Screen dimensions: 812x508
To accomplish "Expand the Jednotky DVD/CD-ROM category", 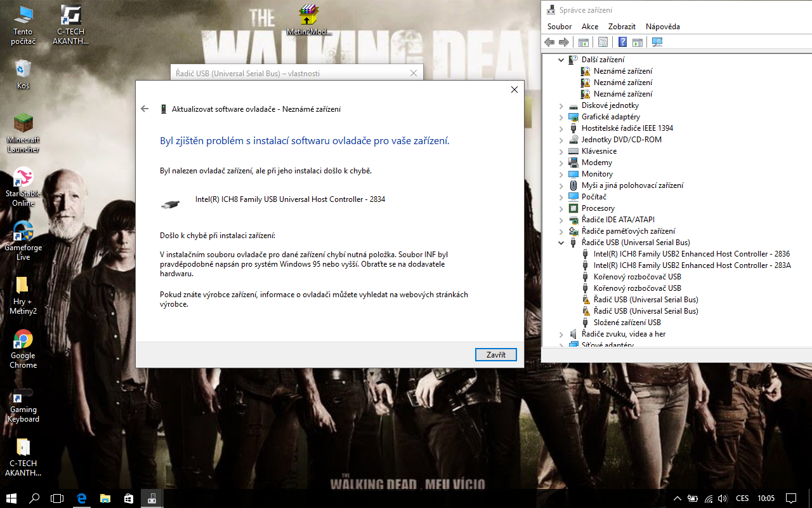I will (561, 140).
